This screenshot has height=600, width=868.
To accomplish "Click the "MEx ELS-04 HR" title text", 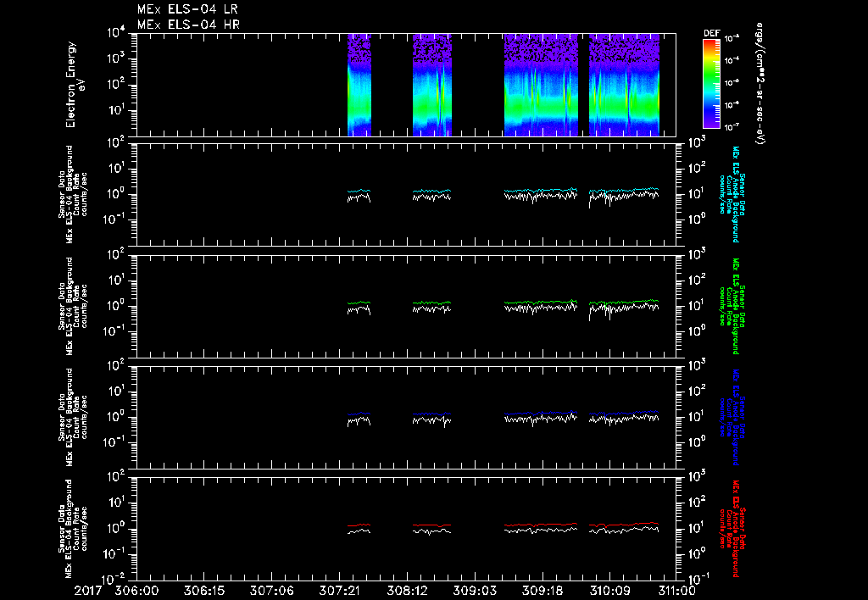I will pos(188,25).
